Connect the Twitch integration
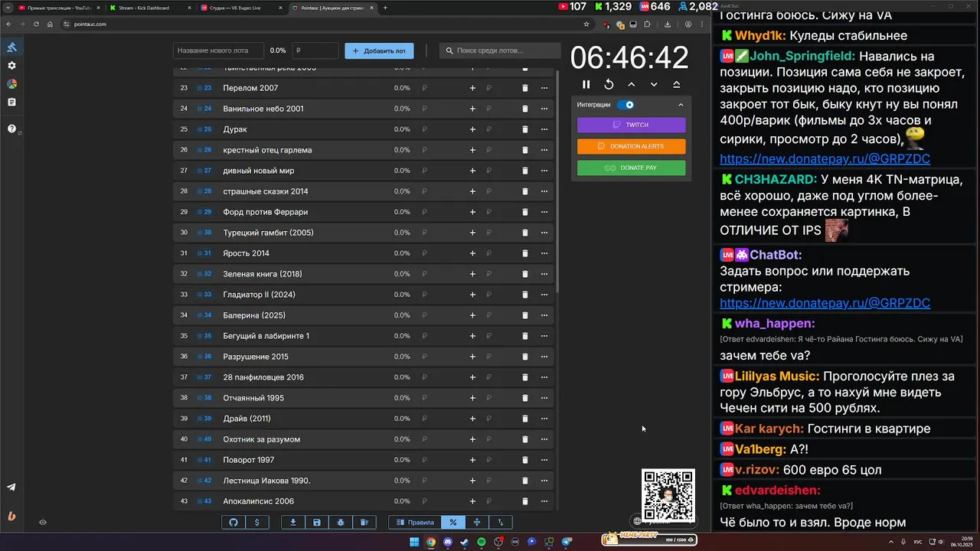Screen dimensions: 980x551 tap(632, 125)
